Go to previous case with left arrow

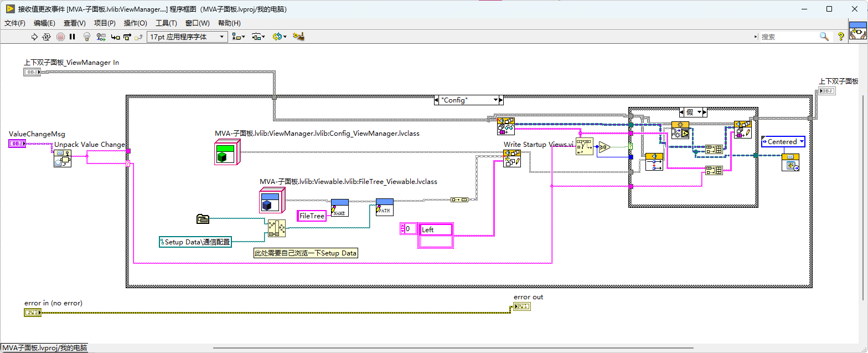437,100
